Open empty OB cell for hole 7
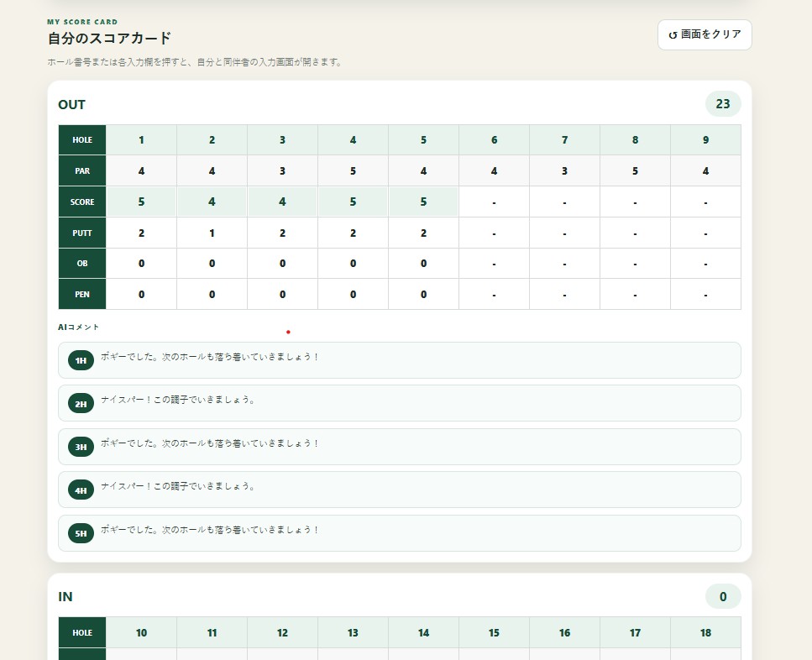 pyautogui.click(x=564, y=264)
